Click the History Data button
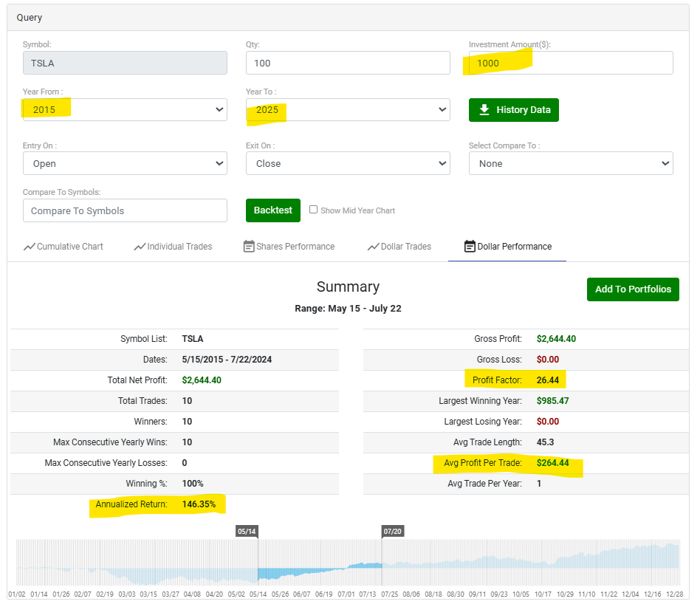The width and height of the screenshot is (700, 607). point(513,110)
